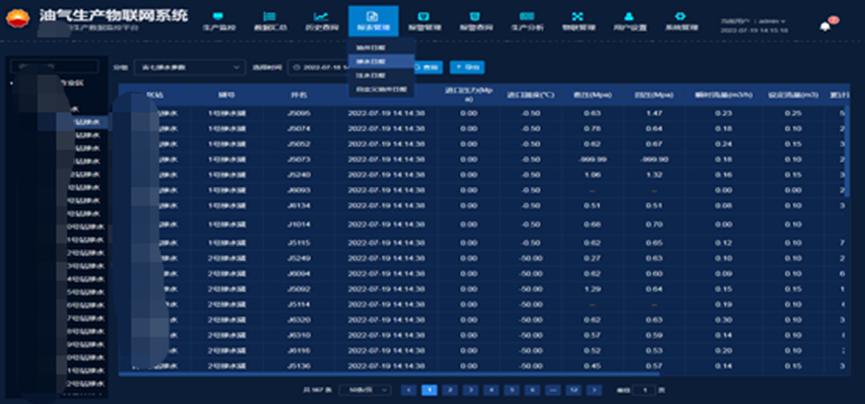Click the well name cell J5074
This screenshot has width=865, height=404.
298,129
